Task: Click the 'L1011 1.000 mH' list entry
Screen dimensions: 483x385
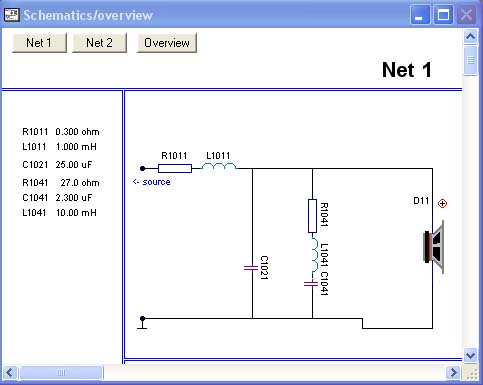Action: point(60,147)
